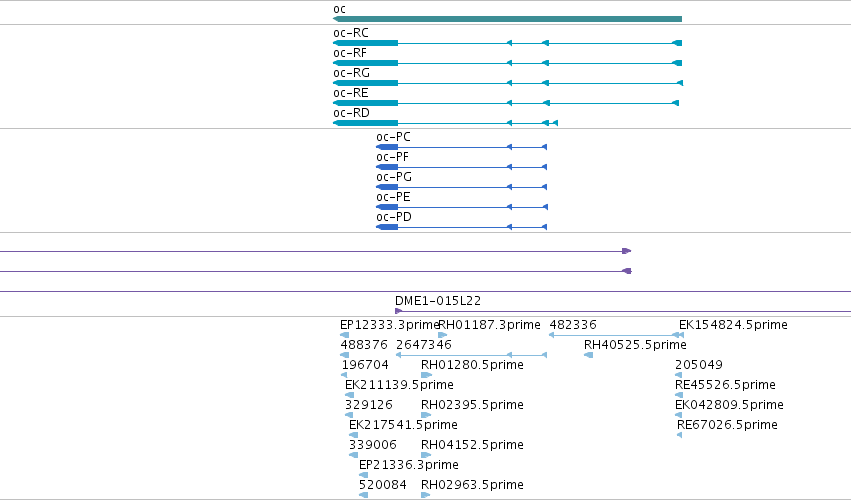Click the RE67026.5prime EST label

coord(727,425)
